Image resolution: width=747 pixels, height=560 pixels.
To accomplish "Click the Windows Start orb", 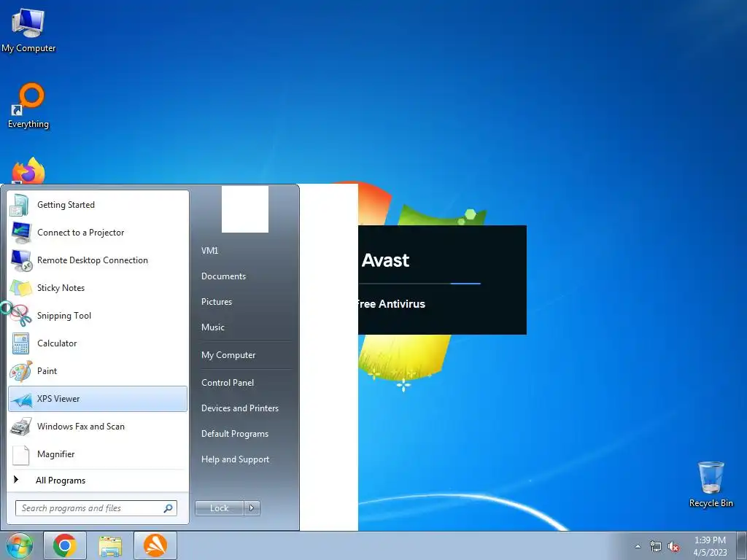I will (19, 545).
